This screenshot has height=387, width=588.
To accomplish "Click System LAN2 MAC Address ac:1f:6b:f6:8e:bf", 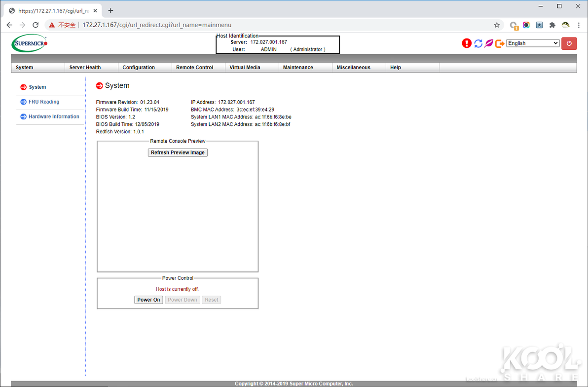I will pos(240,124).
